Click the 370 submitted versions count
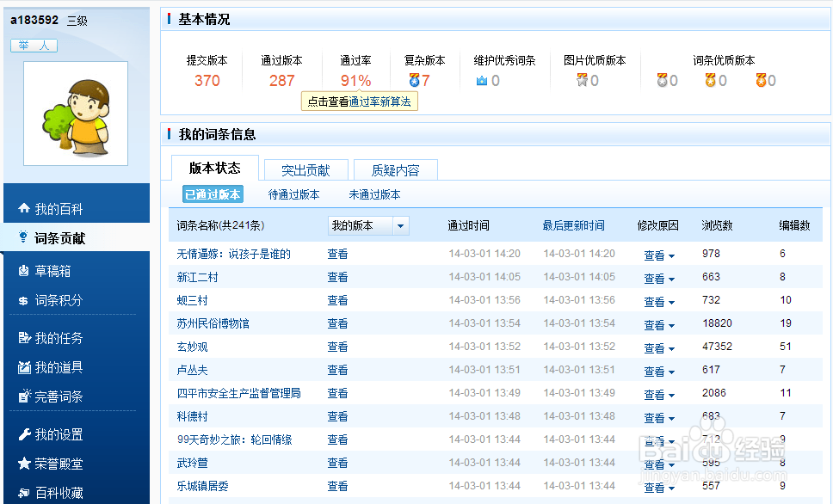Viewport: 833px width, 504px height. point(207,81)
